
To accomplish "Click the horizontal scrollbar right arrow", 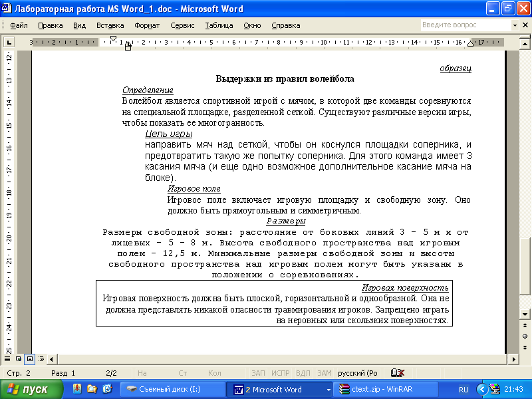I will [513, 359].
